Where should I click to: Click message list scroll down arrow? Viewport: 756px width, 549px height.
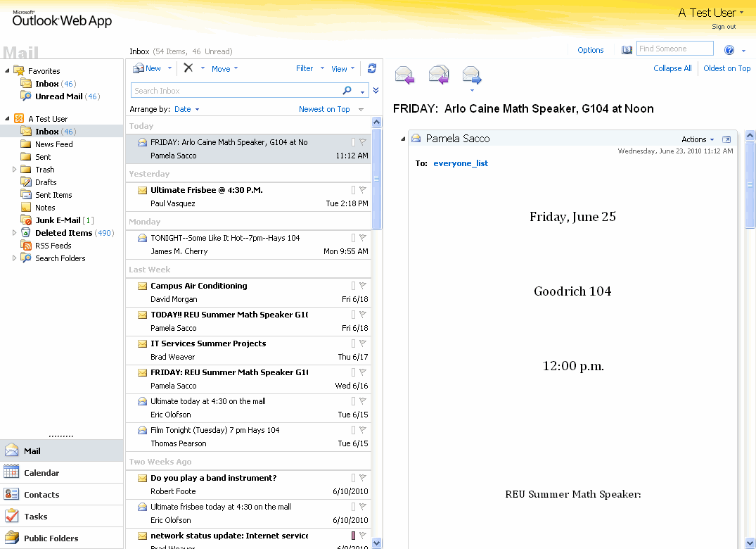coord(376,543)
